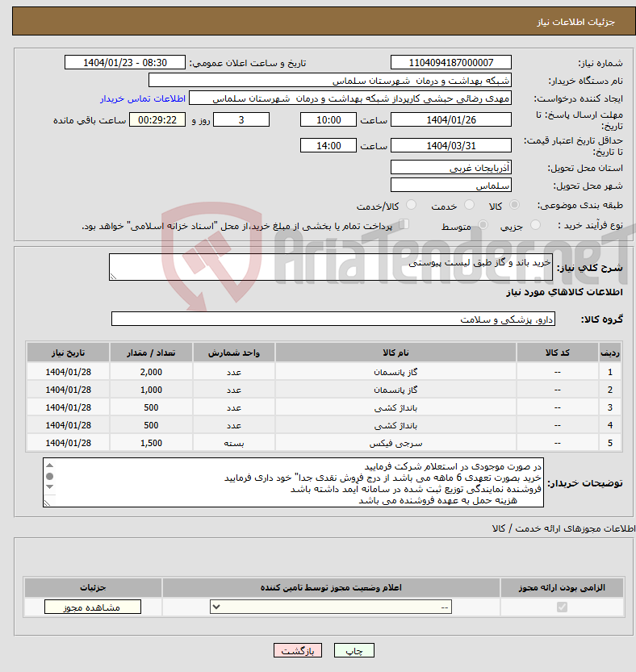Click the نام کالا column header
Viewport: 636px width, 672px height.
395,353
